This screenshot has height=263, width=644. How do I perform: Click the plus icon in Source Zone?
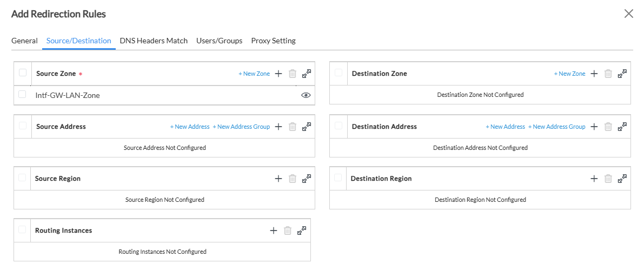click(x=278, y=74)
